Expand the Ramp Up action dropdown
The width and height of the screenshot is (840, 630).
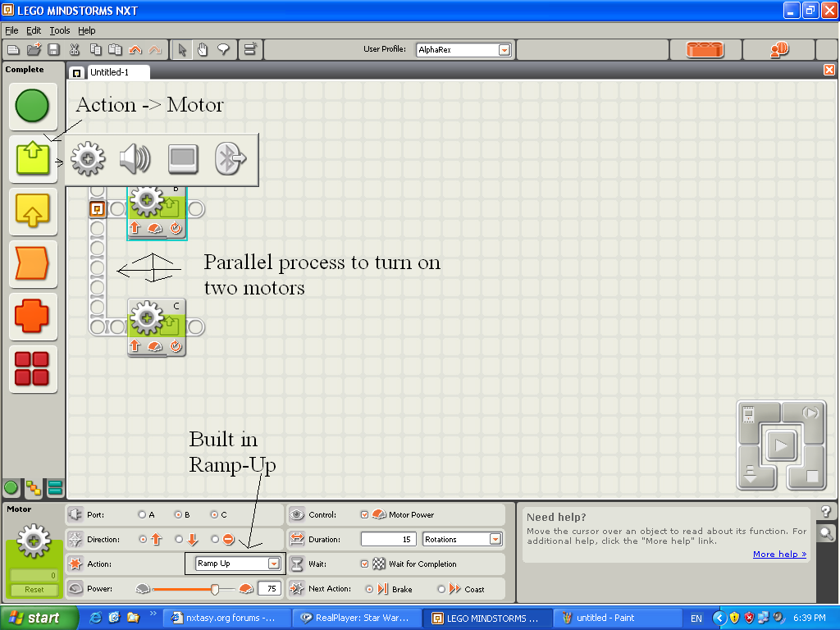[x=274, y=564]
